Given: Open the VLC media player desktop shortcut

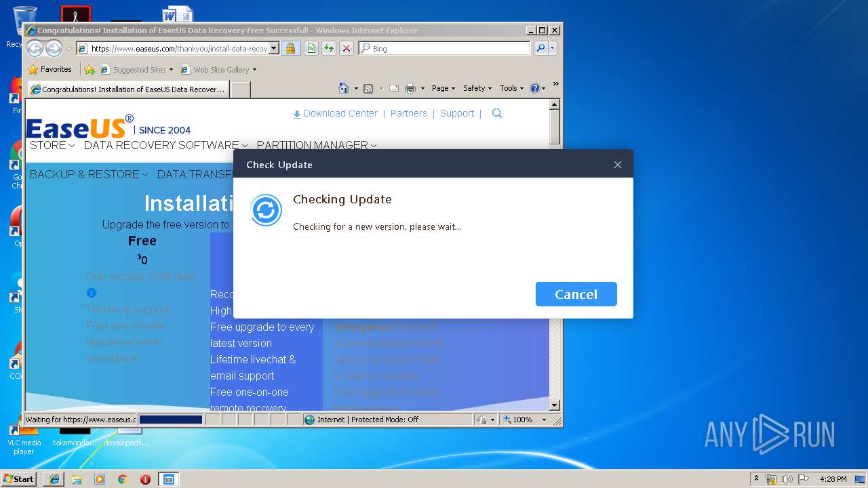Looking at the screenshot, I should tap(24, 439).
